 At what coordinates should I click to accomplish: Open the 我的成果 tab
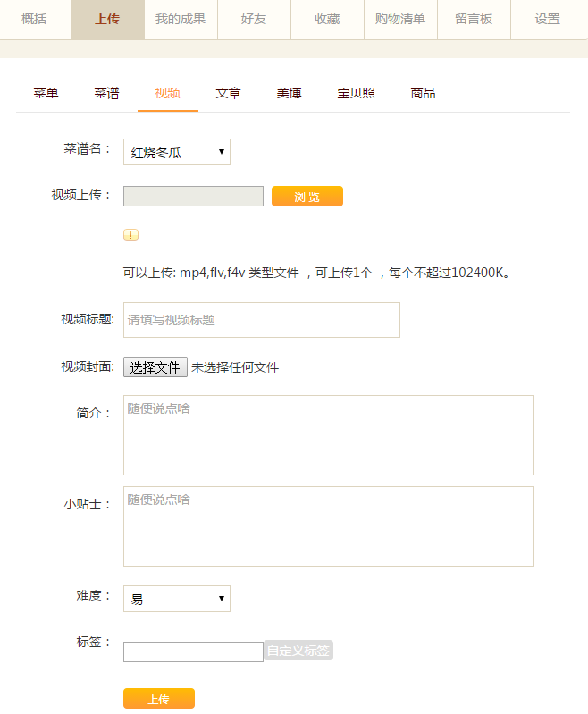coord(181,20)
